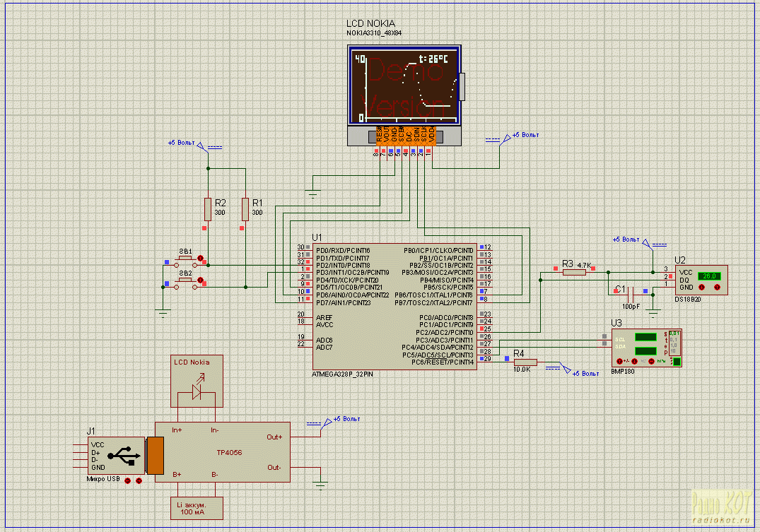Image resolution: width=760 pixels, height=532 pixels.
Task: Select the Micro USB connector J1 symbol
Action: click(117, 456)
